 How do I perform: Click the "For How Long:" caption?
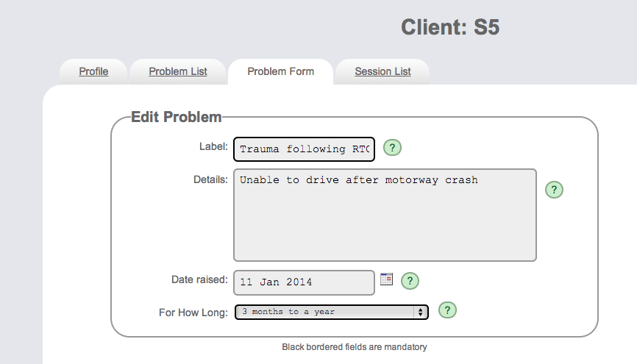tap(193, 313)
